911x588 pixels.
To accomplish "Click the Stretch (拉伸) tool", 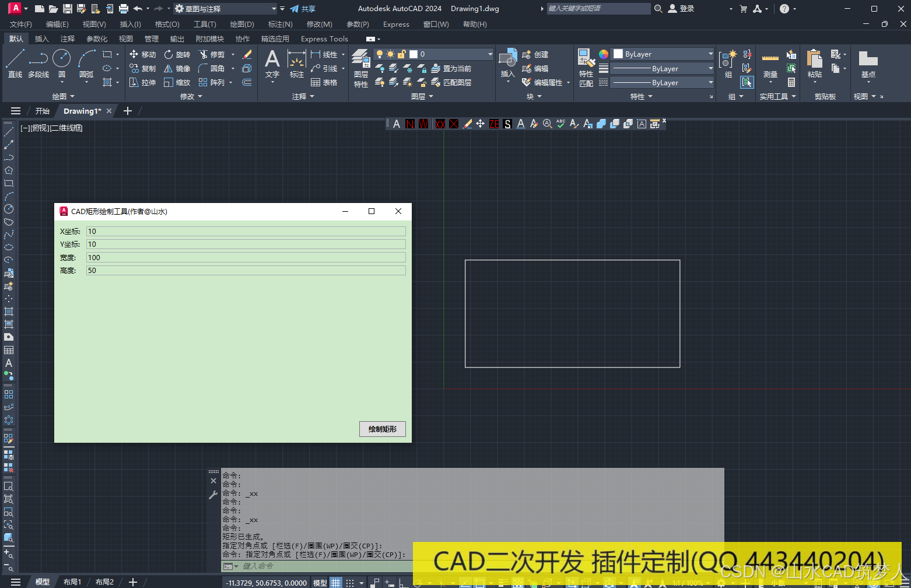I will (x=142, y=82).
